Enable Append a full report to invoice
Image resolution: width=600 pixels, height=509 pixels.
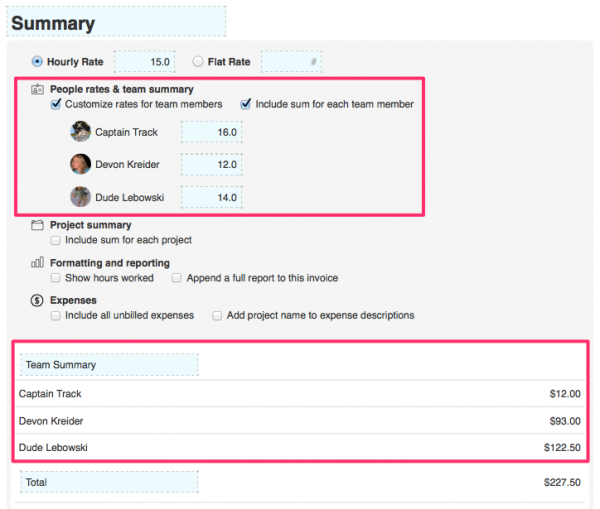pyautogui.click(x=177, y=277)
